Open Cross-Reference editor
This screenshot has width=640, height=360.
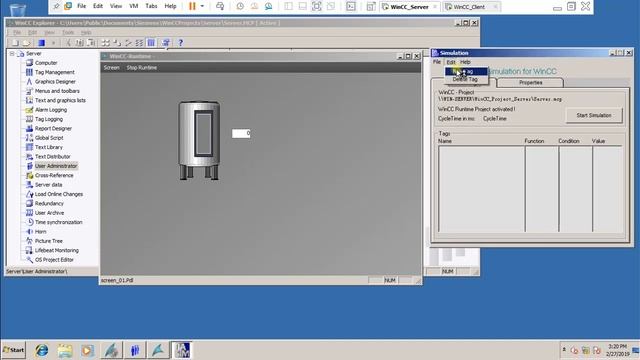54,176
